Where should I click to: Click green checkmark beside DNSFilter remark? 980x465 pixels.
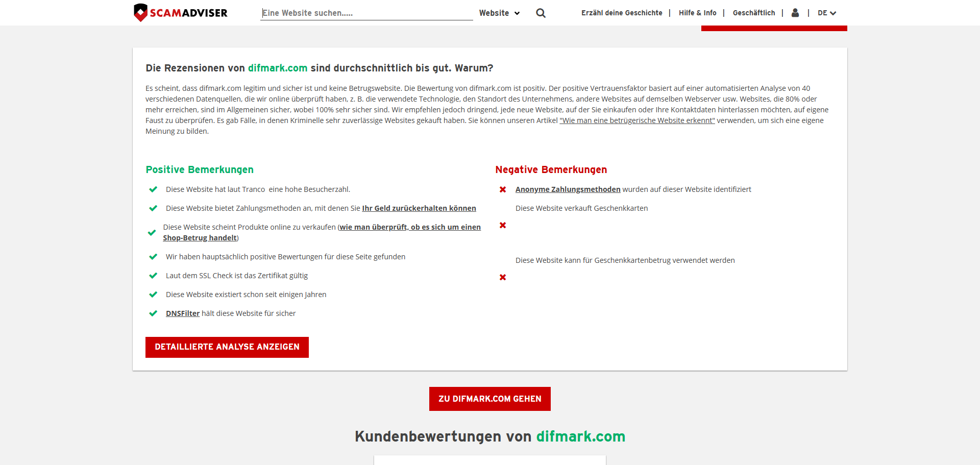pyautogui.click(x=153, y=313)
